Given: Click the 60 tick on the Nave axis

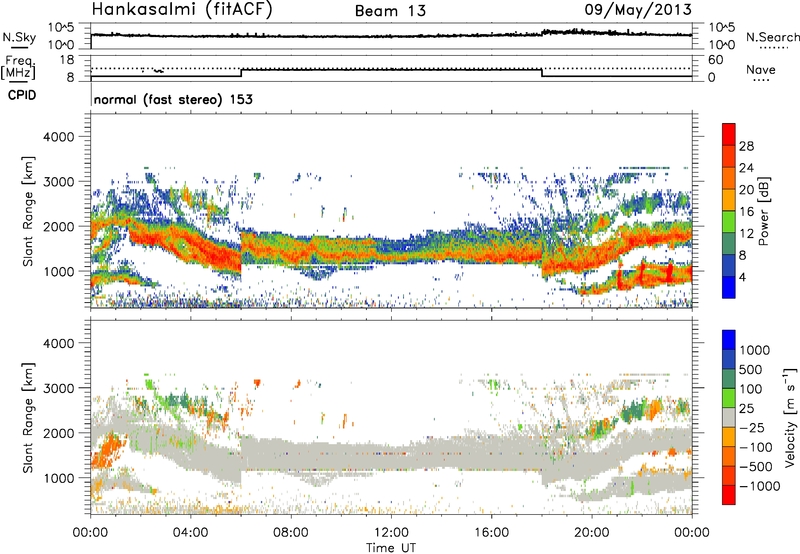Looking at the screenshot, I should pyautogui.click(x=715, y=60).
